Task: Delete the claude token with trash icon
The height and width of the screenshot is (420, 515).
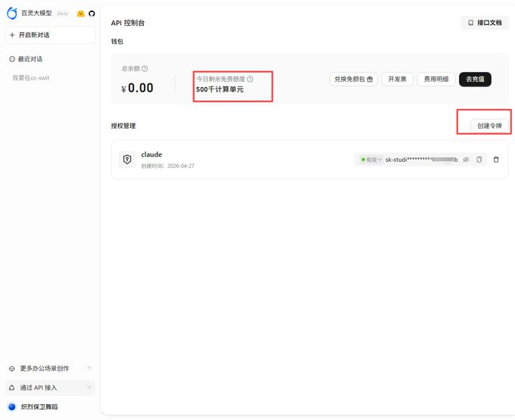Action: click(x=496, y=160)
